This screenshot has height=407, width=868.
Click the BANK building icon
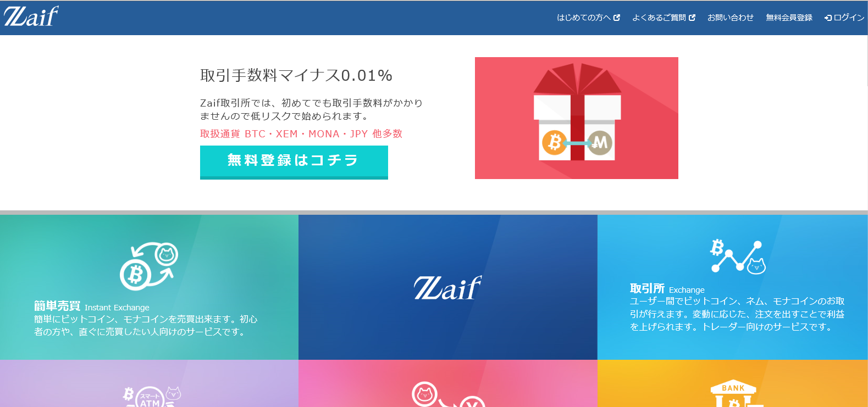pyautogui.click(x=733, y=393)
